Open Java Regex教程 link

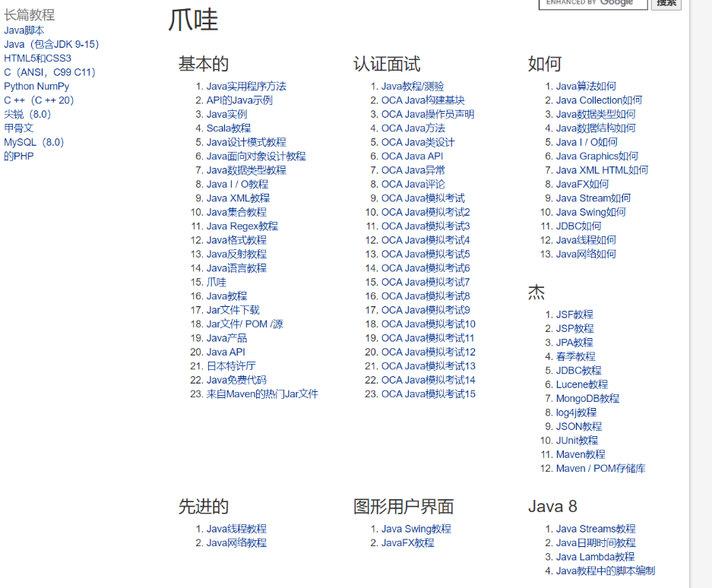[242, 226]
